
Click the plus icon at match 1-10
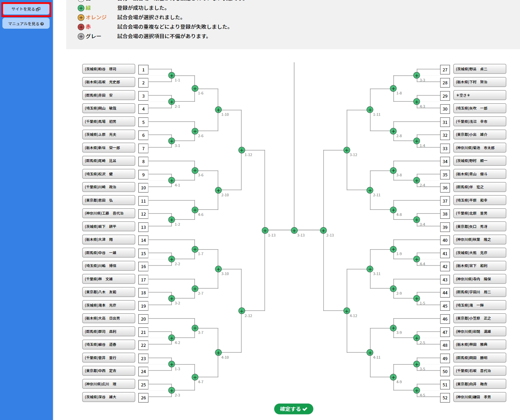(218, 110)
